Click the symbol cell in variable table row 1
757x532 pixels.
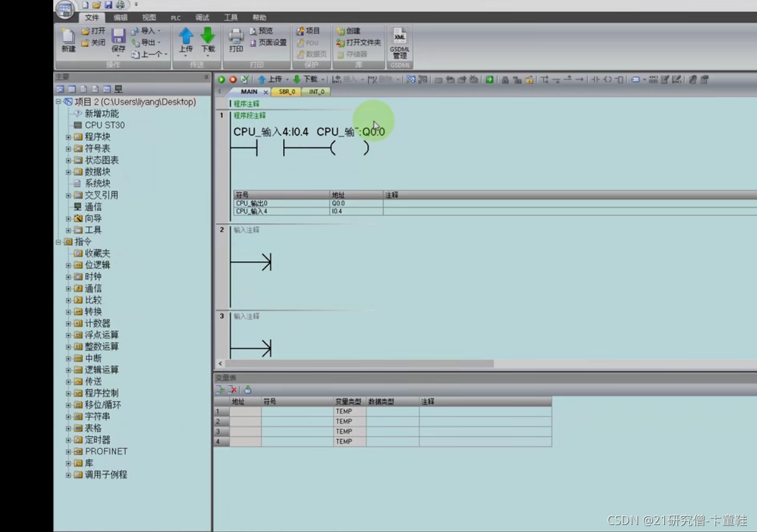click(x=297, y=412)
